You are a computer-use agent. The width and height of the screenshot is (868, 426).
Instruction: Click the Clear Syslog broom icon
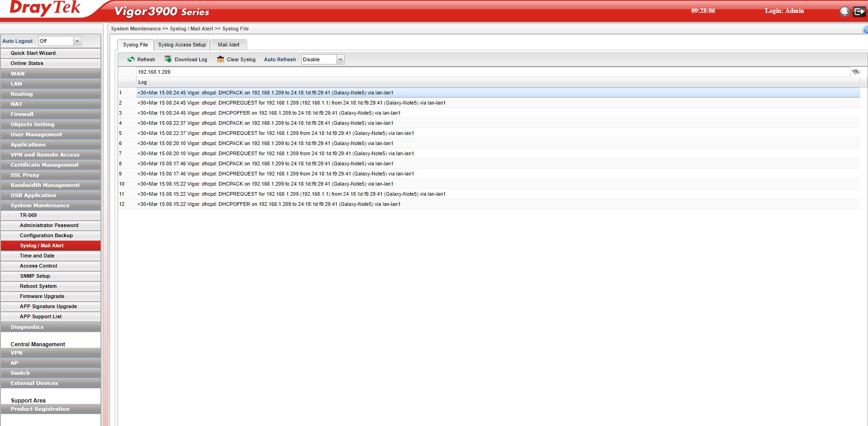(220, 59)
